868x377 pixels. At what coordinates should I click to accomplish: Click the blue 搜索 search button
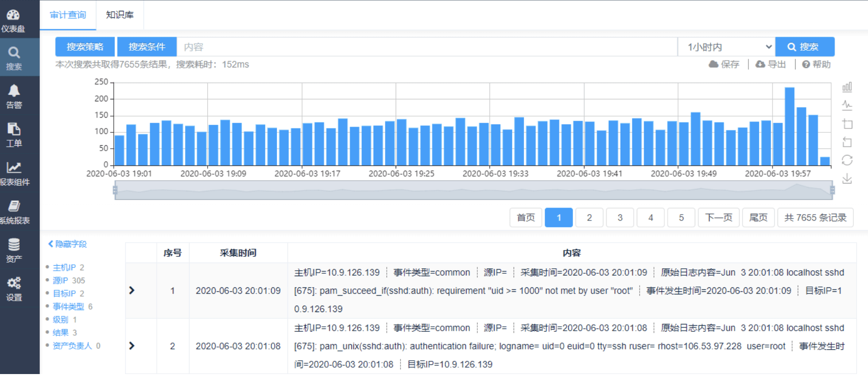805,47
